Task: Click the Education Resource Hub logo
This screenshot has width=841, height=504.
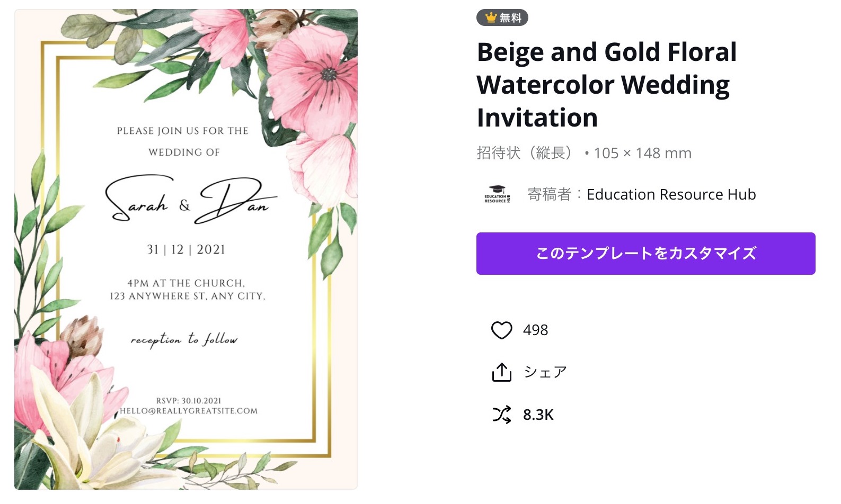Action: click(497, 194)
